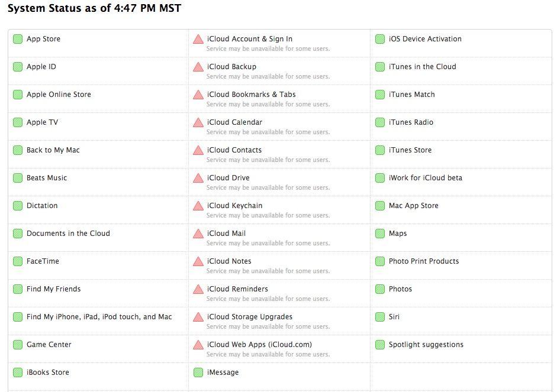Click the red warning triangle beside iCloud Backup
Image resolution: width=557 pixels, height=392 pixels.
click(x=198, y=67)
